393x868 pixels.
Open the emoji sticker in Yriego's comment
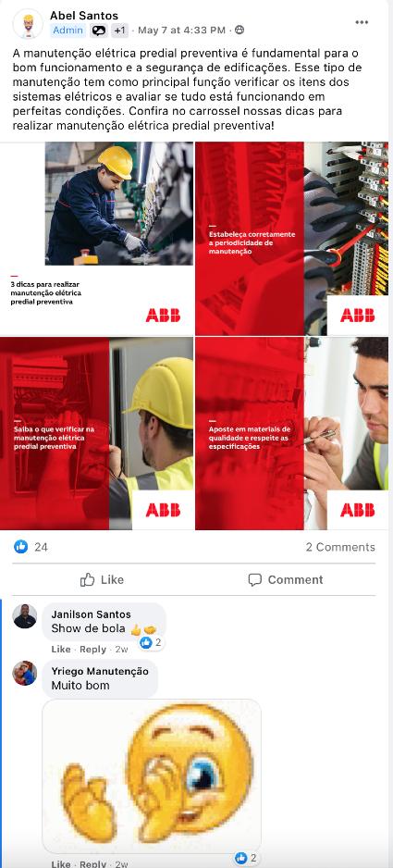[152, 776]
